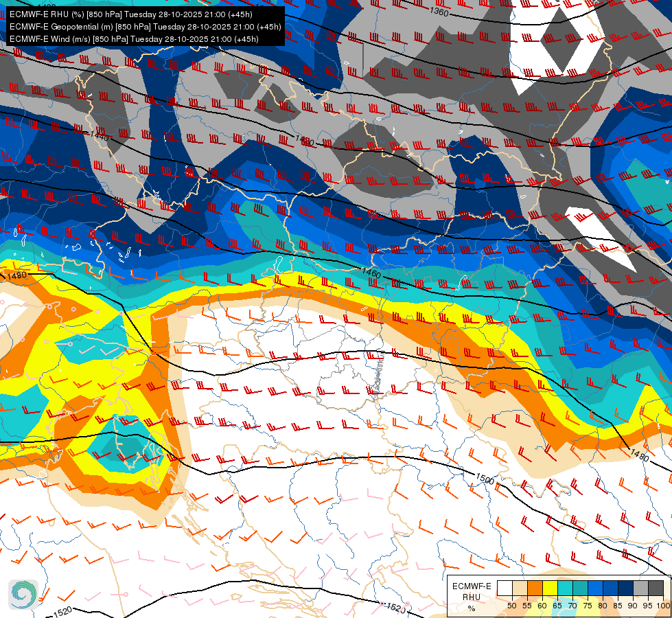This screenshot has width=672, height=618.
Task: Select the orange 55-60% legend swatch
Action: coord(535,588)
